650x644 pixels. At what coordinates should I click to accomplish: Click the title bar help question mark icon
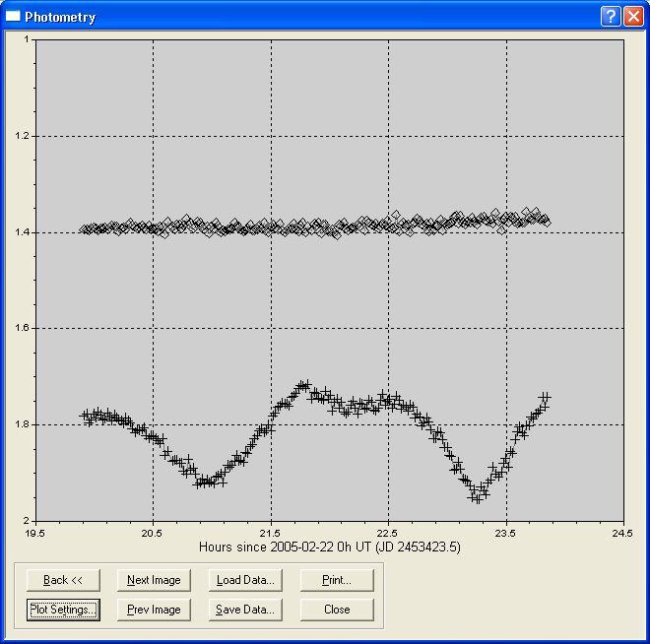611,17
